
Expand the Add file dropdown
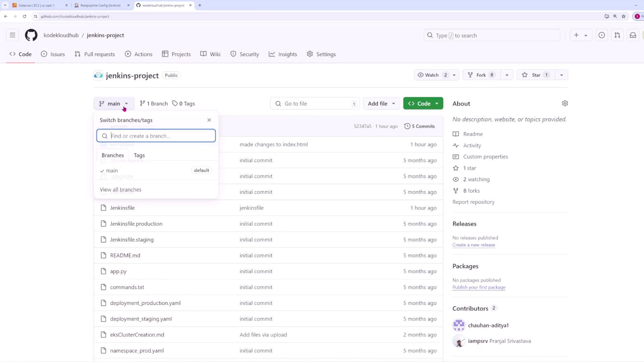tap(381, 104)
